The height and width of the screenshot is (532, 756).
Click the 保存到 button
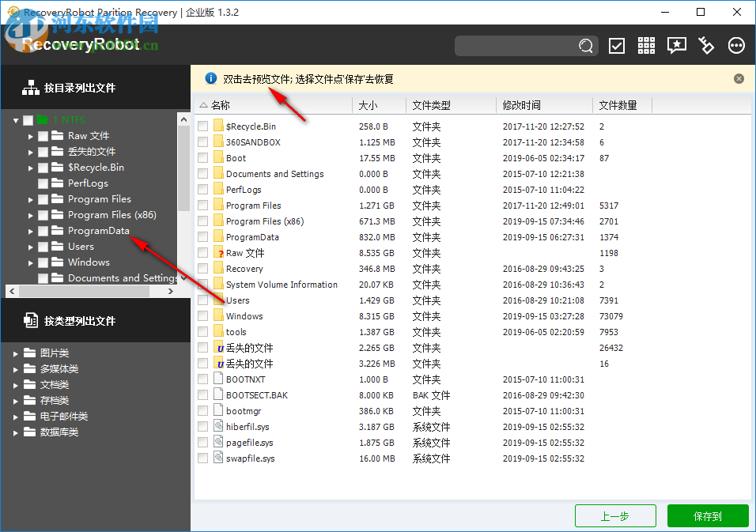(708, 515)
